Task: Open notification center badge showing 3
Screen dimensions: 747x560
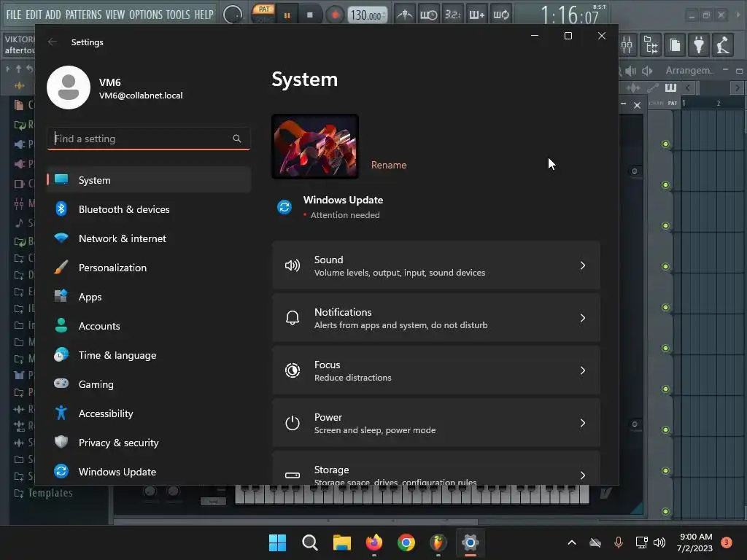Action: point(727,542)
